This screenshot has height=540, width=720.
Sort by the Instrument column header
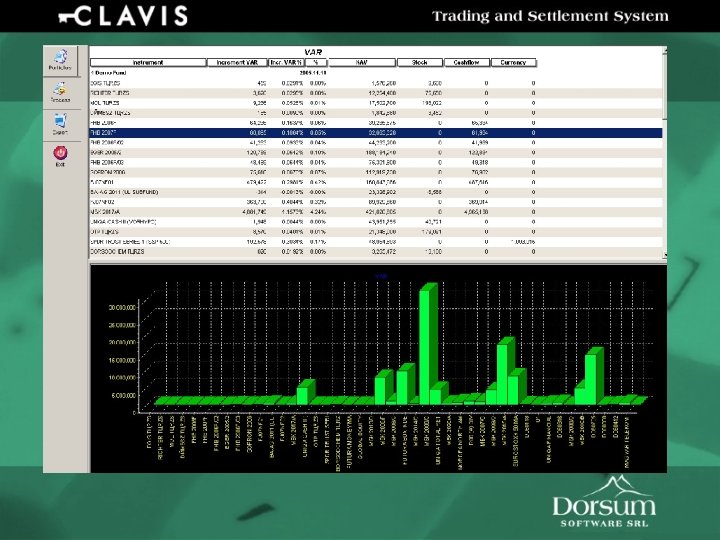coord(148,62)
